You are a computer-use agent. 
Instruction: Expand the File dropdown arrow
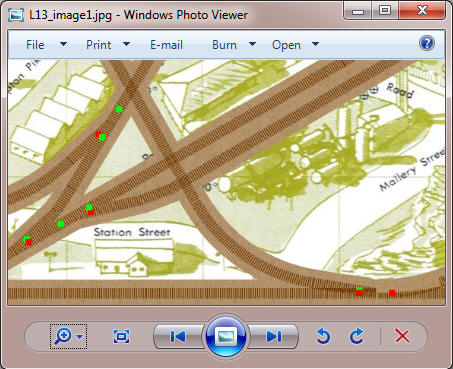[x=63, y=44]
